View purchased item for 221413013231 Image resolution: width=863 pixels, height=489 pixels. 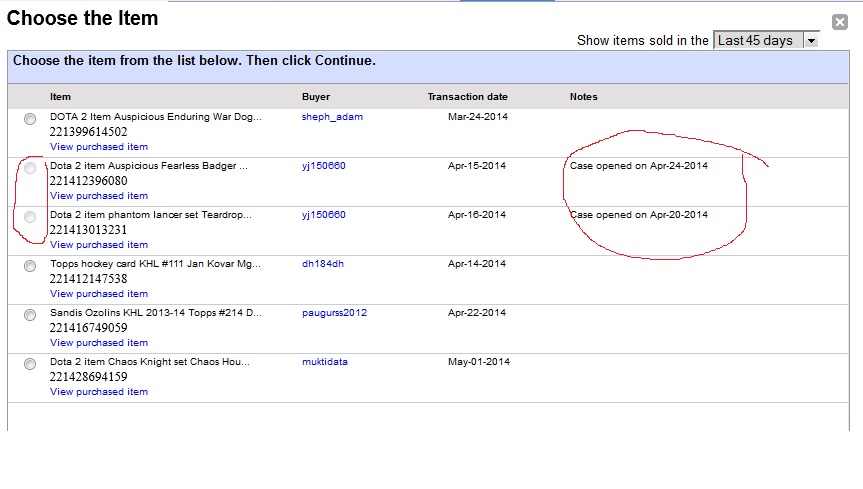[99, 245]
